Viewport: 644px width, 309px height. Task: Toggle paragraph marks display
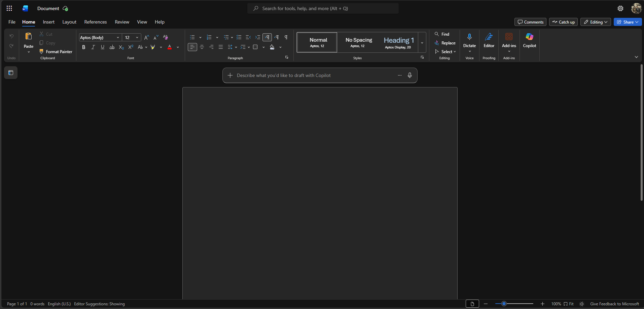(285, 37)
